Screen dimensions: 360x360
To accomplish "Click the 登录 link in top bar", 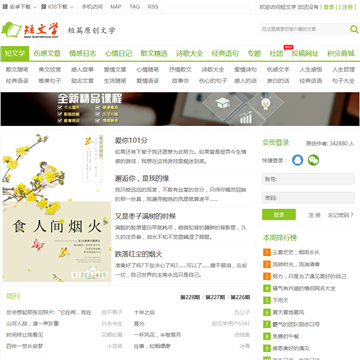I will [329, 7].
